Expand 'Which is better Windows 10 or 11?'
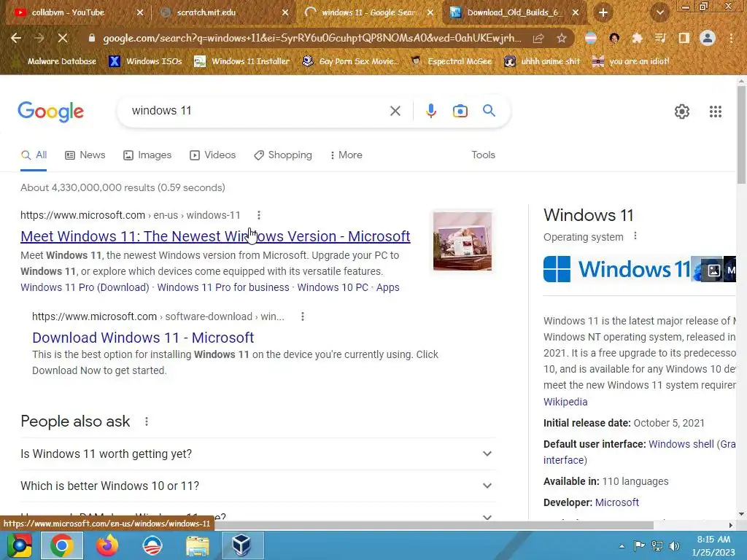This screenshot has width=747, height=560. [x=258, y=486]
